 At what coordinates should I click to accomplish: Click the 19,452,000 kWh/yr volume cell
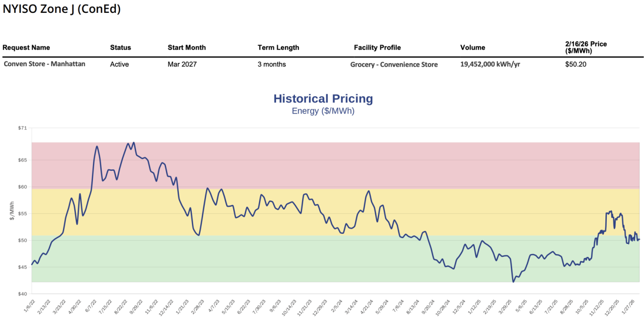click(x=490, y=64)
